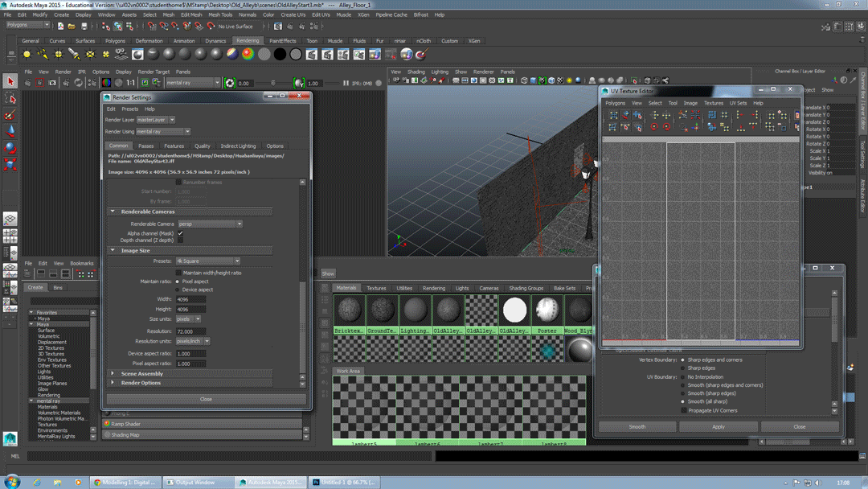Show real size 1:1 in Render View
Viewport: 868px width, 489px height.
click(x=131, y=83)
